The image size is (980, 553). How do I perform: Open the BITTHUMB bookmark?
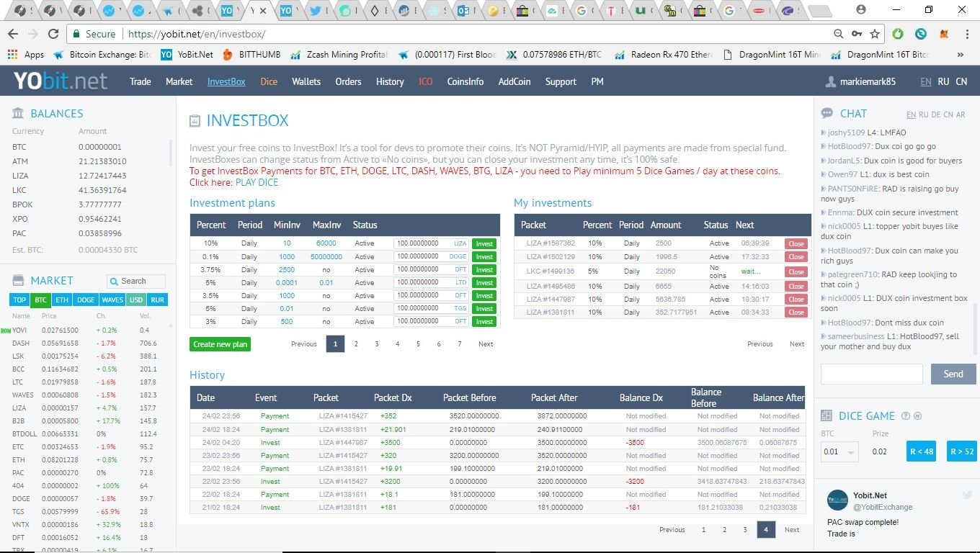coord(252,54)
